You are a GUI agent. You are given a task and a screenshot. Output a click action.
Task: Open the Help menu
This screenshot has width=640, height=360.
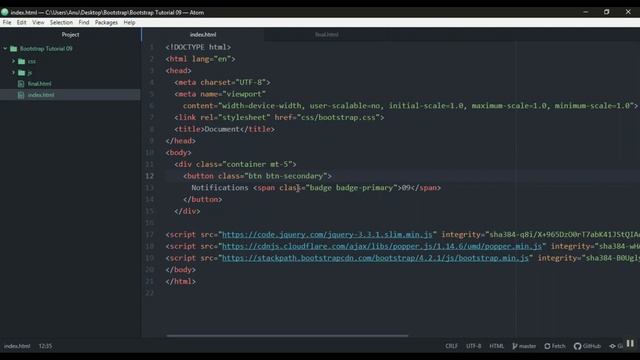click(x=129, y=22)
